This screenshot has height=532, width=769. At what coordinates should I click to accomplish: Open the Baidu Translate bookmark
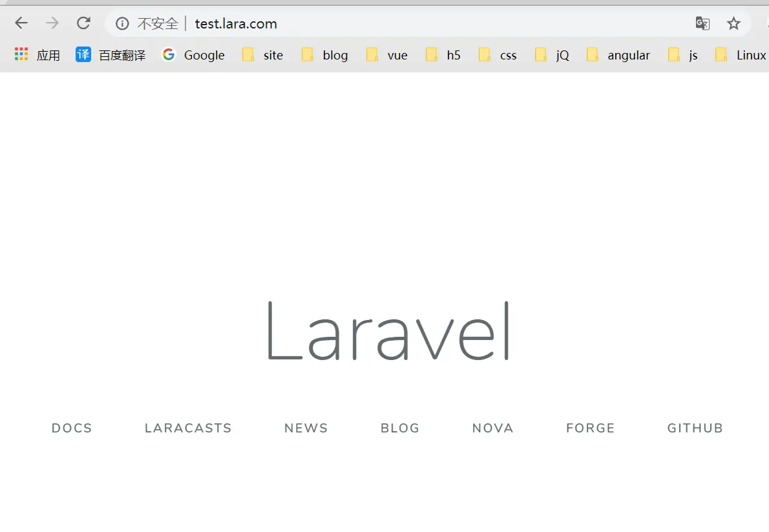pos(111,54)
